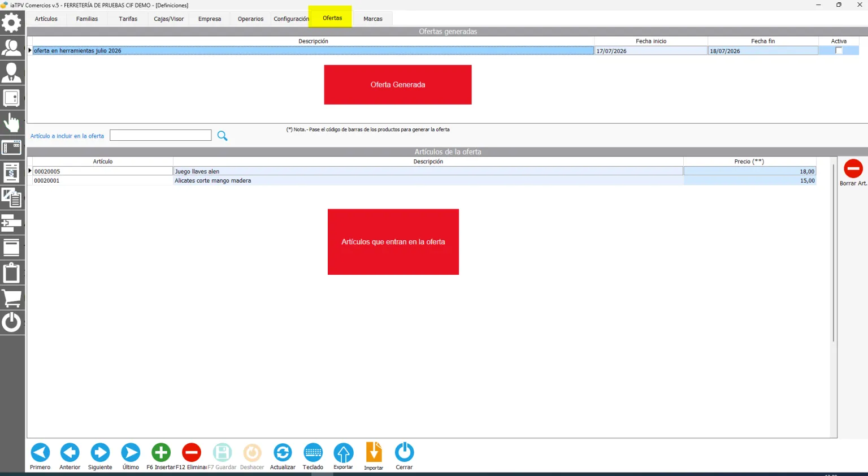868x476 pixels.
Task: Open the Tarifas tab
Action: [x=128, y=19]
